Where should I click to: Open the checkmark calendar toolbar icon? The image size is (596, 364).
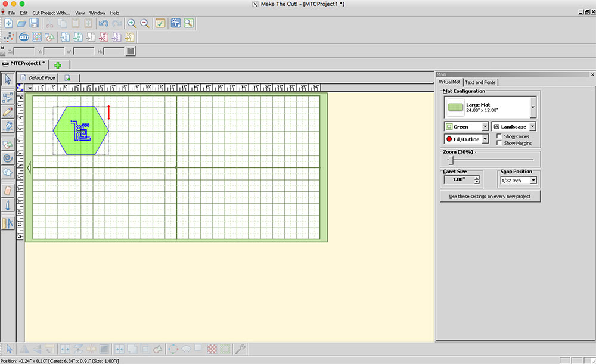coord(160,24)
